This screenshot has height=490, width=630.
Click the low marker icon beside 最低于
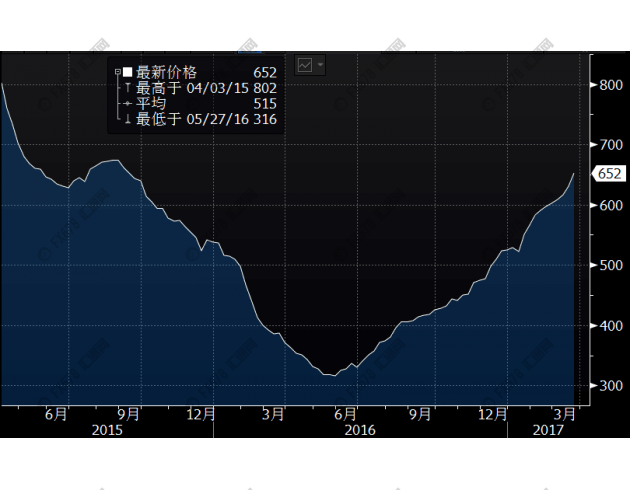click(128, 119)
